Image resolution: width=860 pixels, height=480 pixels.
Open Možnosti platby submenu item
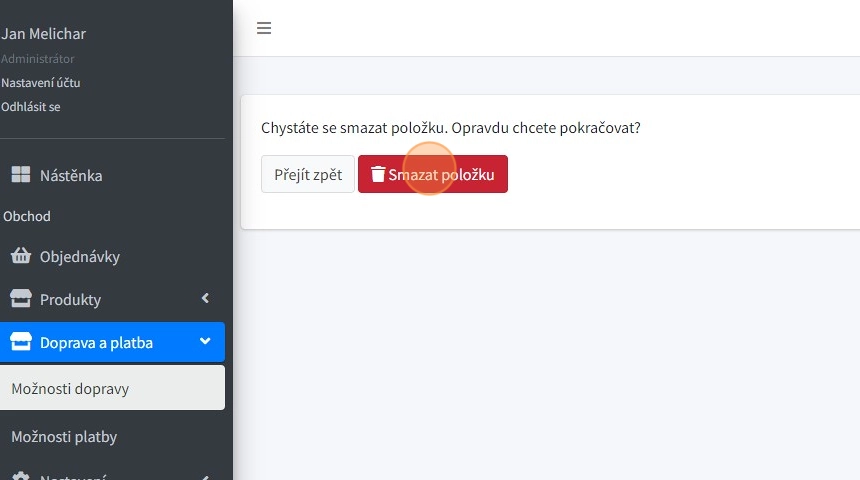point(64,437)
